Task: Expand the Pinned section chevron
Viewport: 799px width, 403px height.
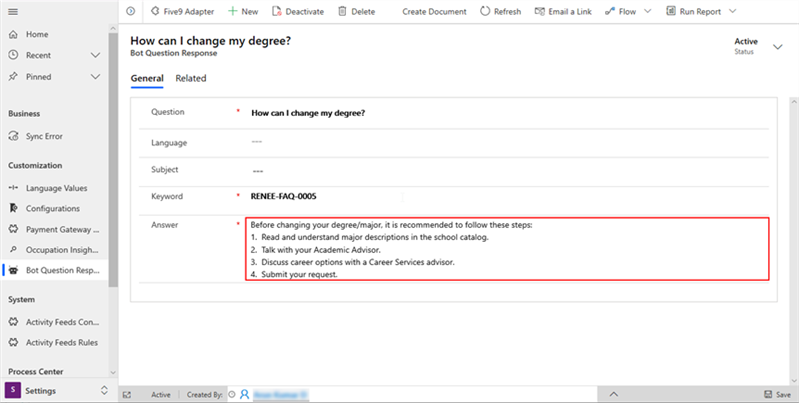Action: (x=95, y=76)
